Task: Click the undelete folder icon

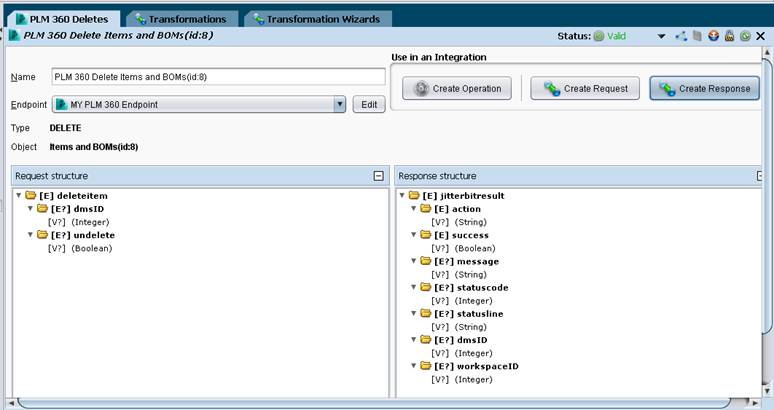Action: (x=42, y=235)
